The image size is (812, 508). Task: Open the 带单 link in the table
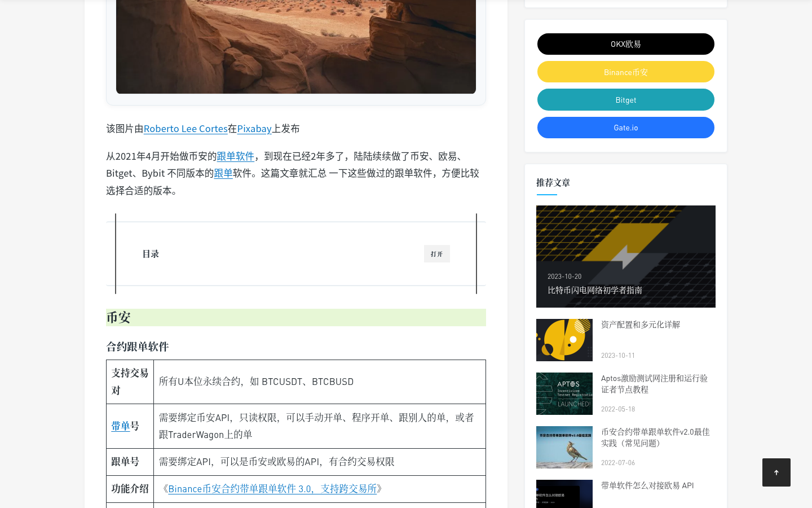point(121,426)
